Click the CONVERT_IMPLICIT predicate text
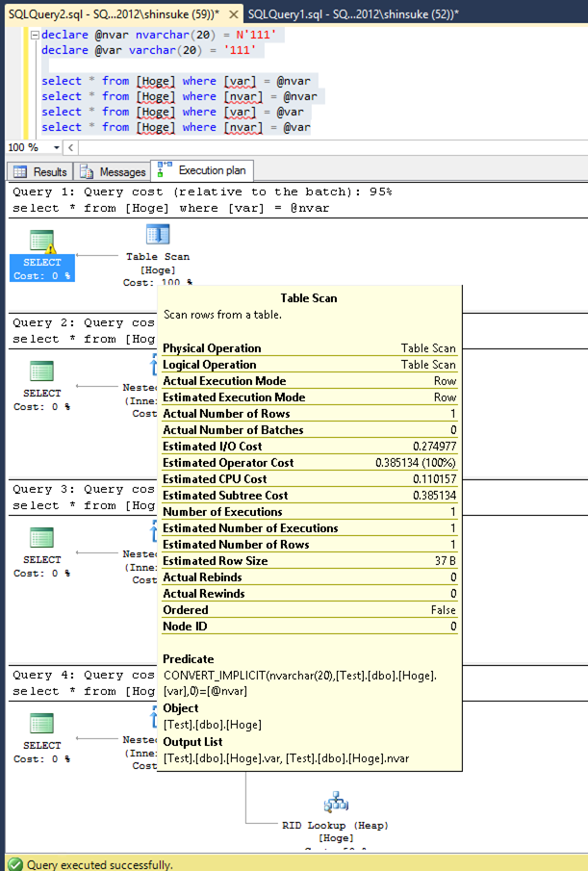 pyautogui.click(x=300, y=683)
